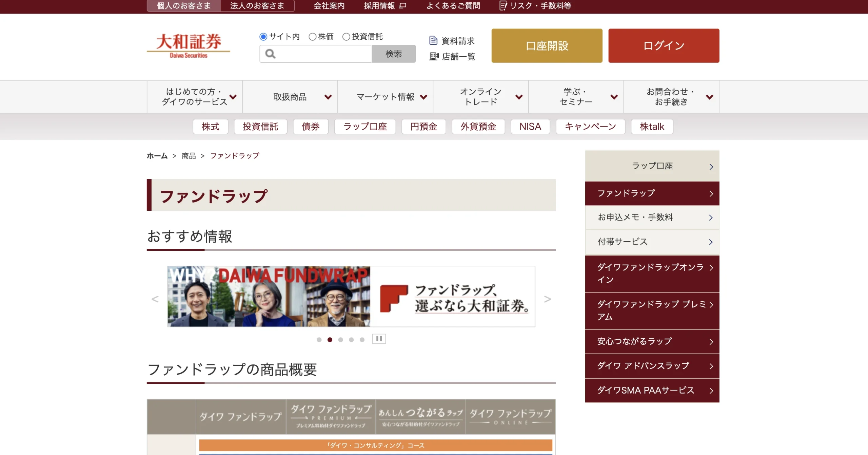This screenshot has width=868, height=455.
Task: Open 採用情報 top link
Action: (x=379, y=6)
